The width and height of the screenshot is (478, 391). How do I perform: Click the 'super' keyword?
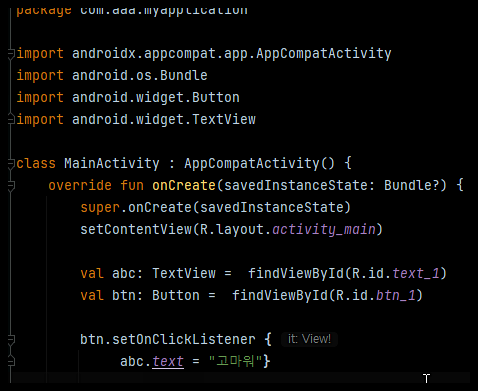click(x=100, y=207)
